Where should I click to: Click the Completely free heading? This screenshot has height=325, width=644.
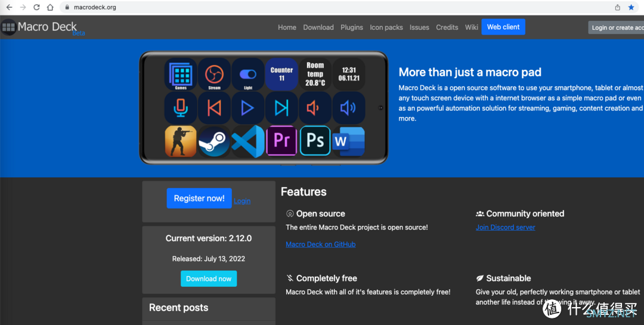327,278
